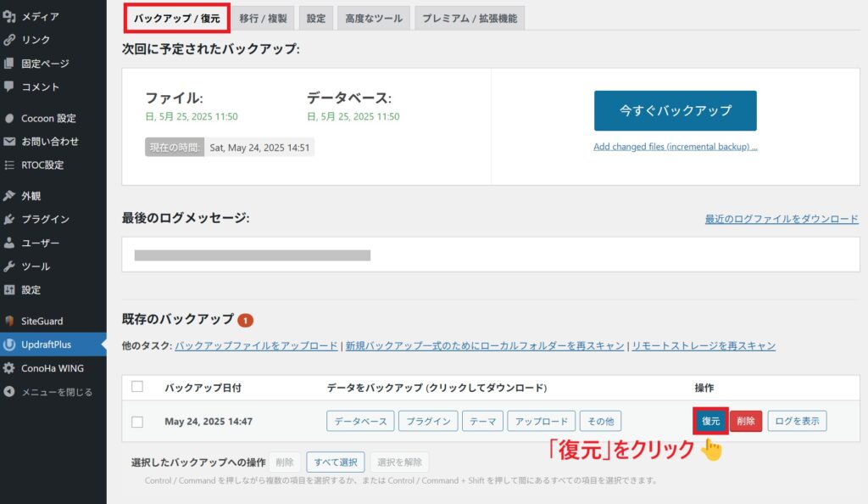868x504 pixels.
Task: Toggle the select-all checkbox in table header
Action: 137,387
